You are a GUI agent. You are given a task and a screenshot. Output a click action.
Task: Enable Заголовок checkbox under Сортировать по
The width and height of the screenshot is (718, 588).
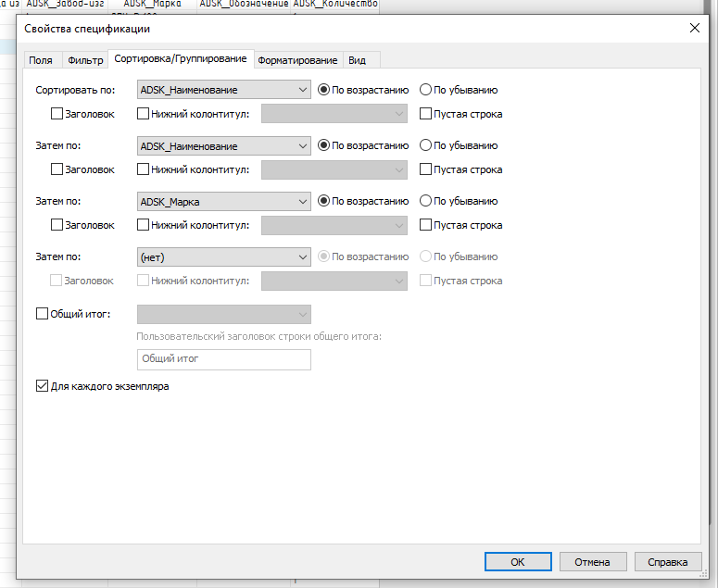point(57,115)
